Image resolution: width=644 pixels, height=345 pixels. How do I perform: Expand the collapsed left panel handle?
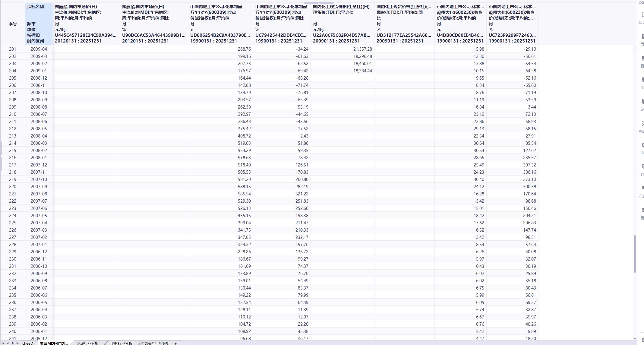(1, 156)
